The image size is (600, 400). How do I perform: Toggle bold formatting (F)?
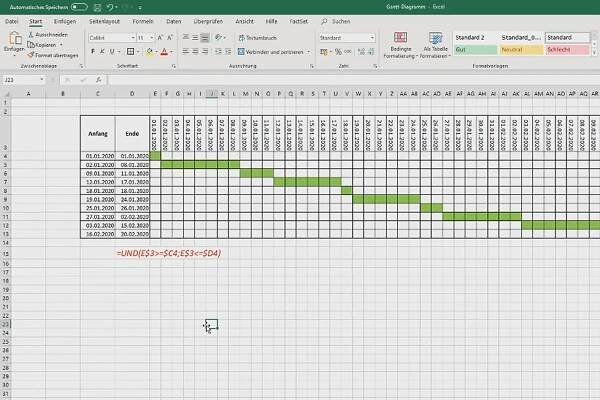point(93,49)
